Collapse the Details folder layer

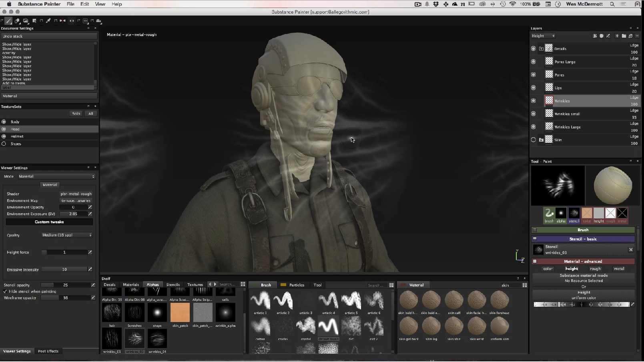[541, 49]
